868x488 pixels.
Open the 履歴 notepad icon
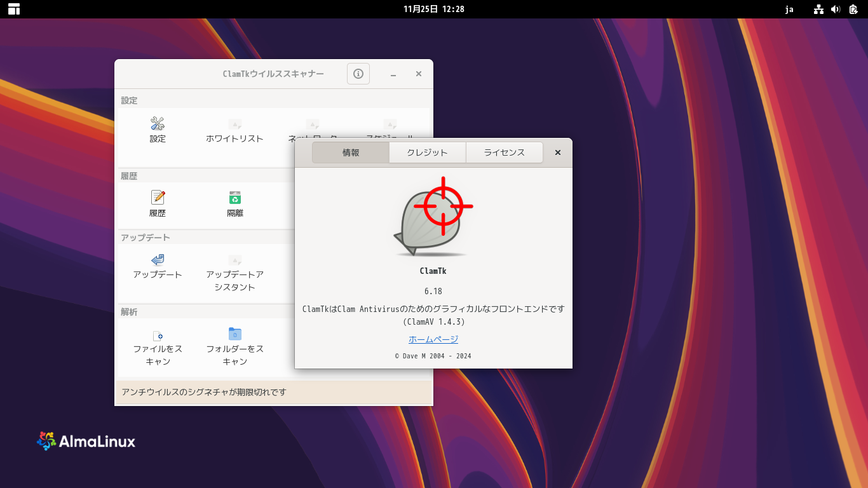[x=158, y=198]
